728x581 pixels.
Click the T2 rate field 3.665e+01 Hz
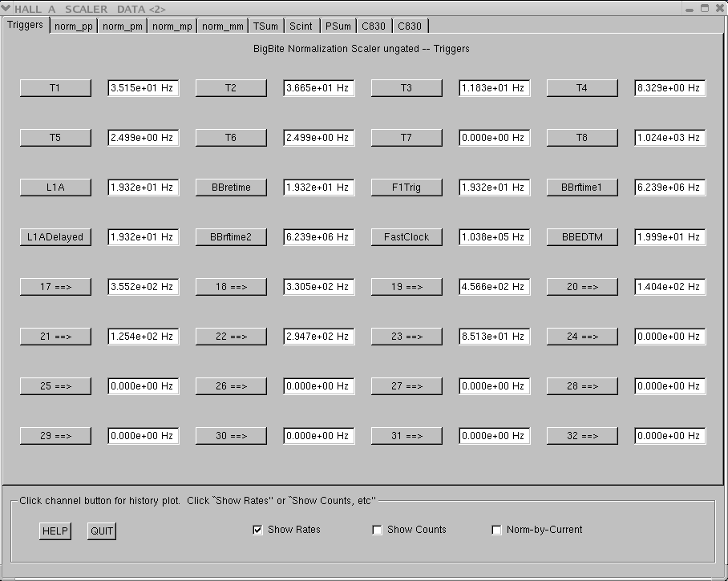(319, 88)
